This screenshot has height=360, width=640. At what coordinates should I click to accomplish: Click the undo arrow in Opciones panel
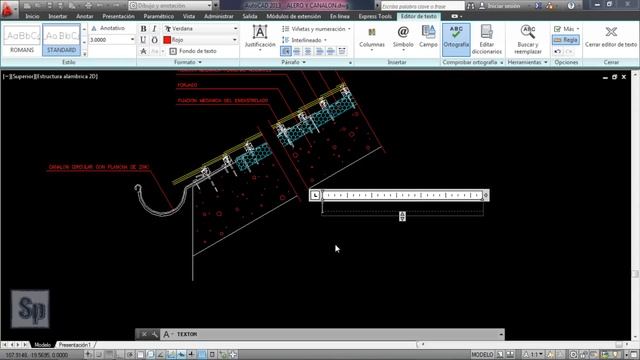point(558,51)
